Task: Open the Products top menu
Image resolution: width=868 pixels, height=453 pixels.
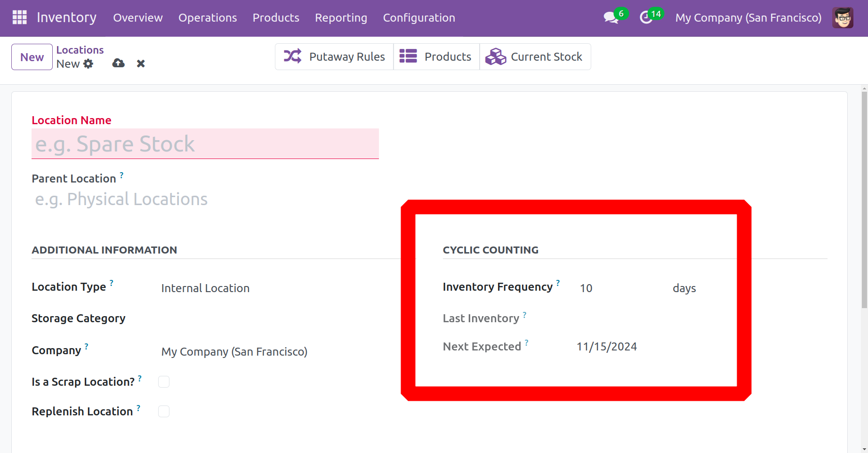Action: [x=276, y=18]
